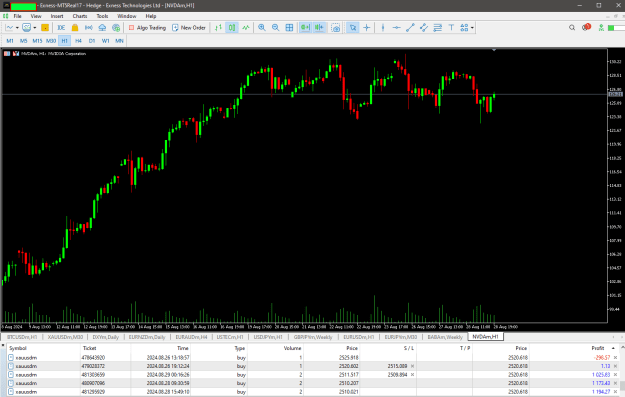Screen dimensions: 625x397
Task: Open the chart type line icon
Action: (9, 28)
